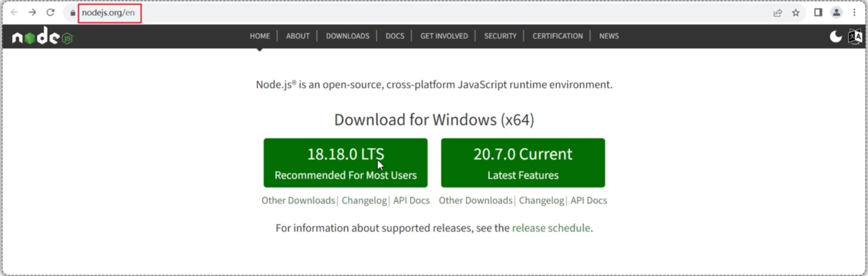
Task: Open the DOCS nav item
Action: tap(395, 36)
